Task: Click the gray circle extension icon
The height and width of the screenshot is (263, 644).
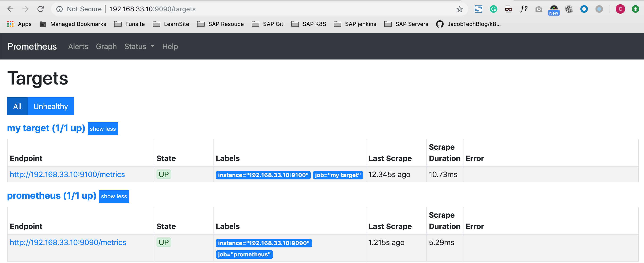Action: pyautogui.click(x=599, y=9)
